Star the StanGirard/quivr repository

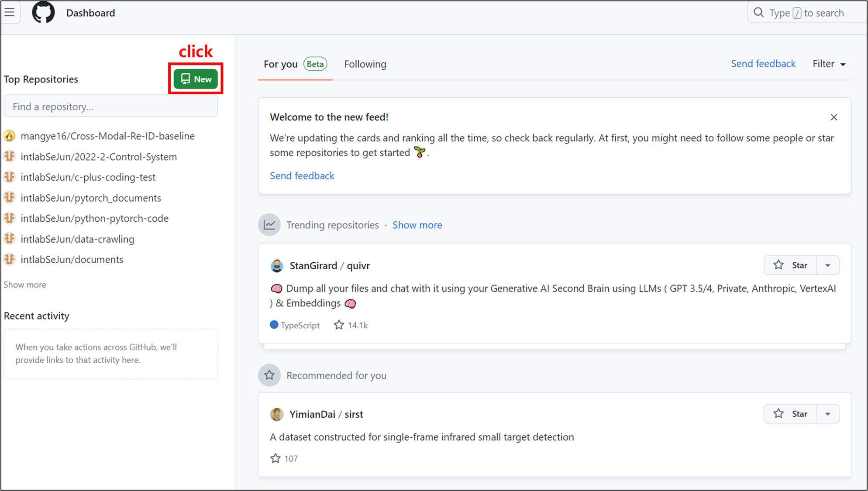click(x=790, y=265)
